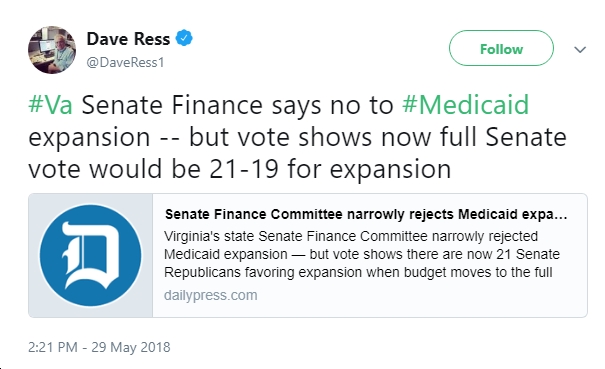This screenshot has width=605, height=369.
Task: Click card summary line starting 'Virginia's state Senate'
Action: [x=351, y=236]
